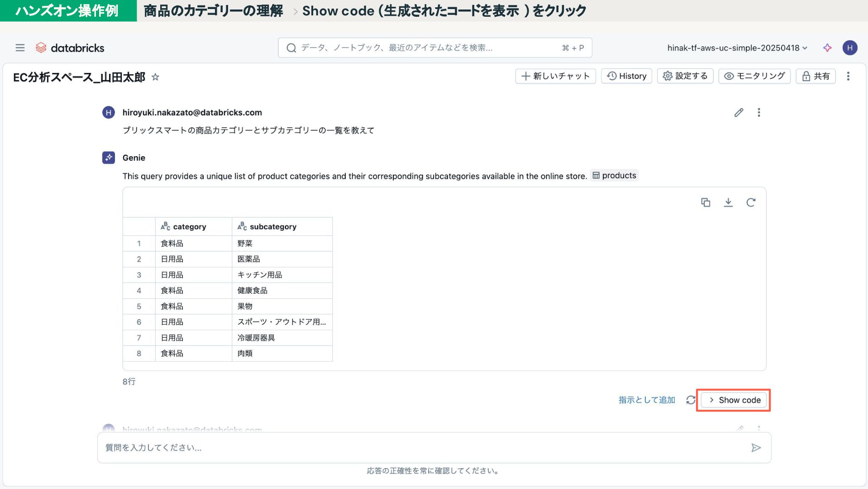Click the user avatar next to hiroyuki.nakazato

pyautogui.click(x=109, y=112)
